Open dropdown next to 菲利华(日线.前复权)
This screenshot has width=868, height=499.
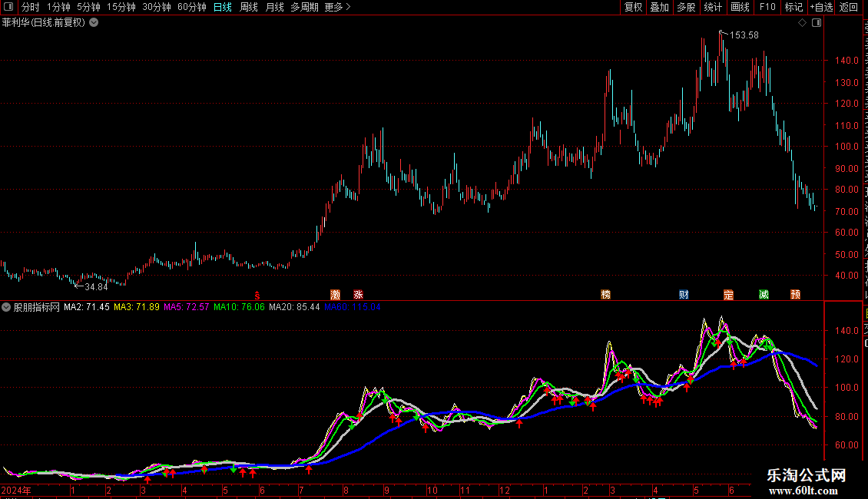click(x=94, y=23)
